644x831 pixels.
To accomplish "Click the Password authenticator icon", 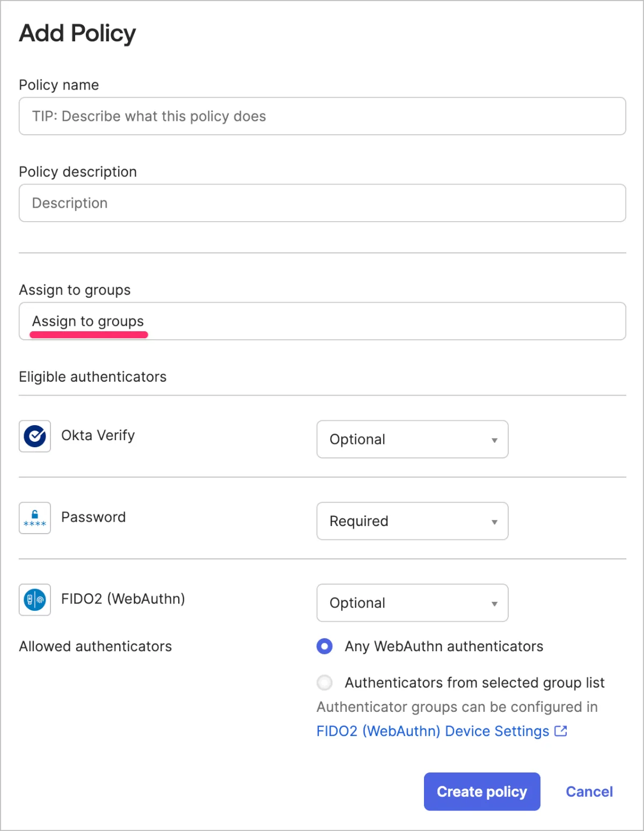I will pyautogui.click(x=35, y=518).
